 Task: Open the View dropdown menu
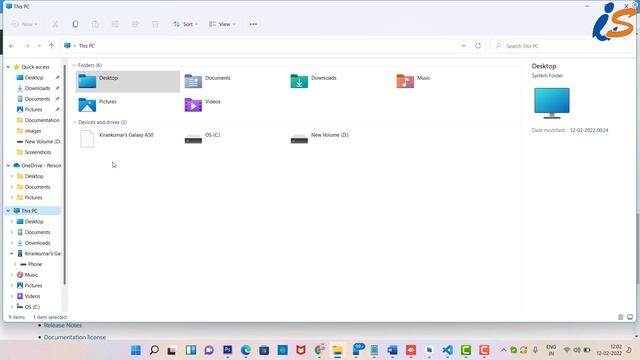(222, 24)
